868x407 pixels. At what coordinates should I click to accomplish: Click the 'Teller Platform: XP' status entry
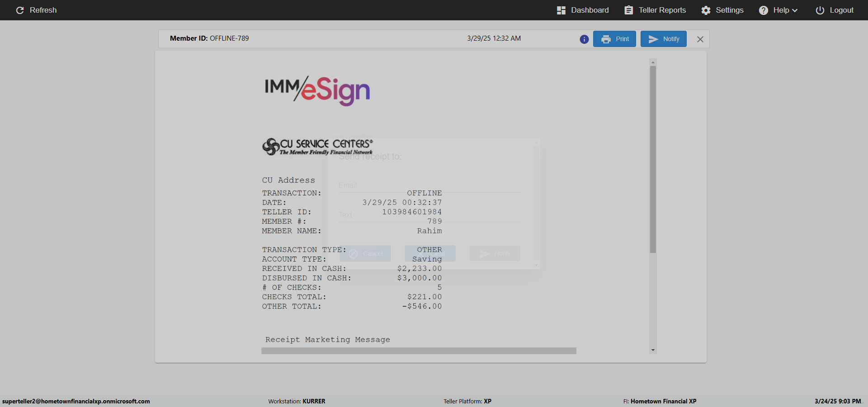(467, 401)
